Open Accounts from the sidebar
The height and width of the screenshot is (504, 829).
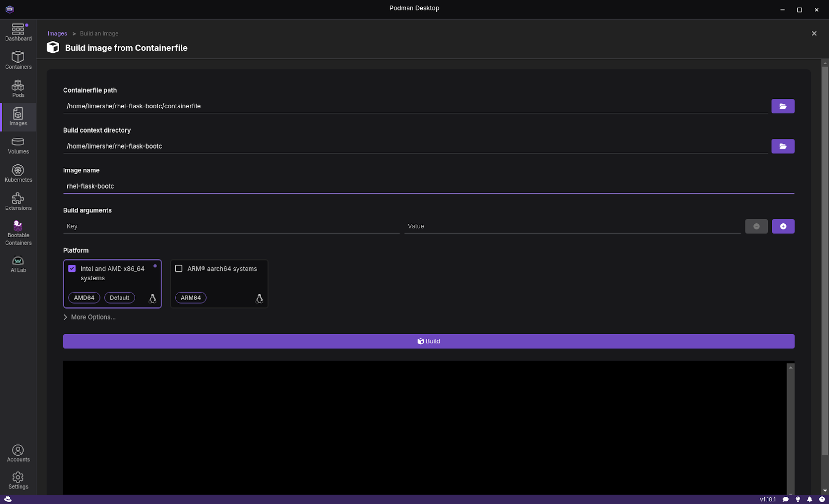pos(18,453)
